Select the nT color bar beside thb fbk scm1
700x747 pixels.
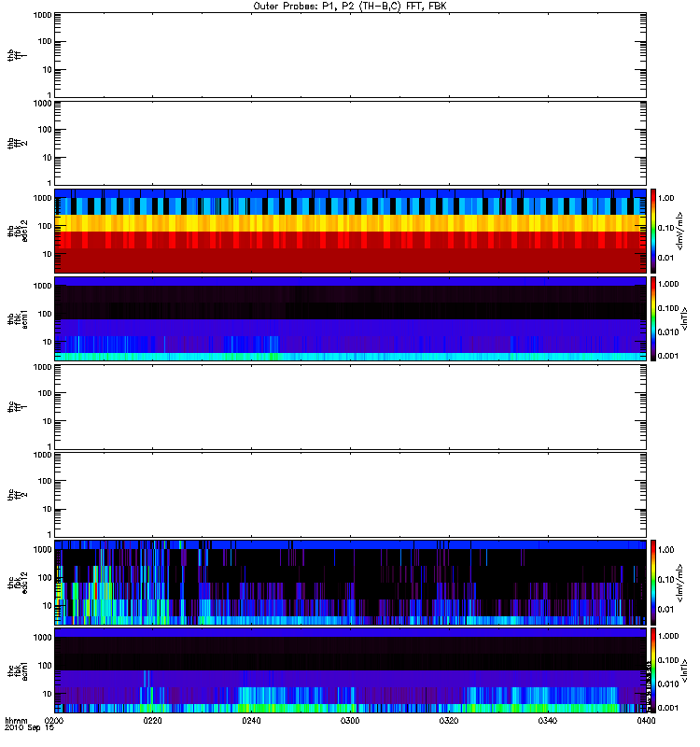(x=653, y=318)
